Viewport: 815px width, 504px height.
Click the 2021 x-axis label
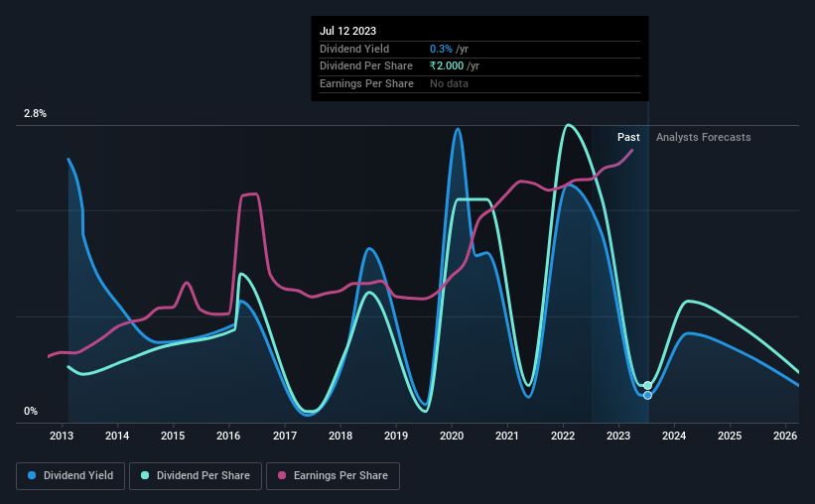(507, 436)
